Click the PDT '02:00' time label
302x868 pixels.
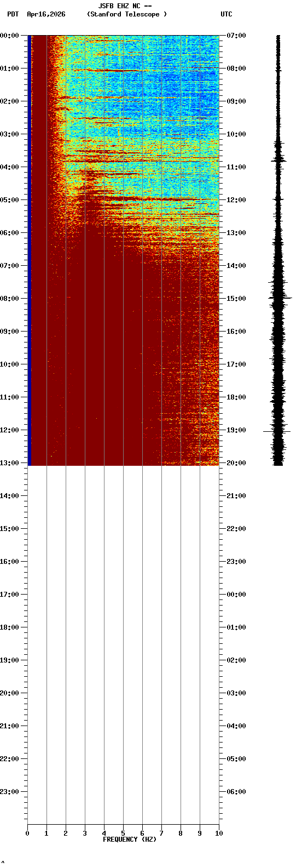9,101
